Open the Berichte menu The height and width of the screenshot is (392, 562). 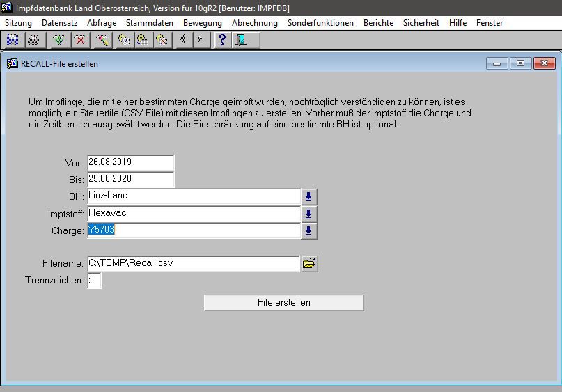(378, 23)
